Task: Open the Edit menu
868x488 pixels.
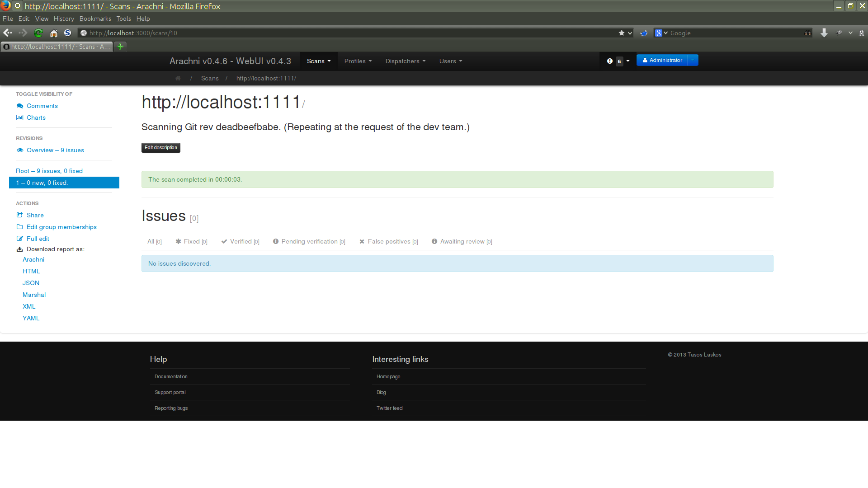Action: [24, 19]
